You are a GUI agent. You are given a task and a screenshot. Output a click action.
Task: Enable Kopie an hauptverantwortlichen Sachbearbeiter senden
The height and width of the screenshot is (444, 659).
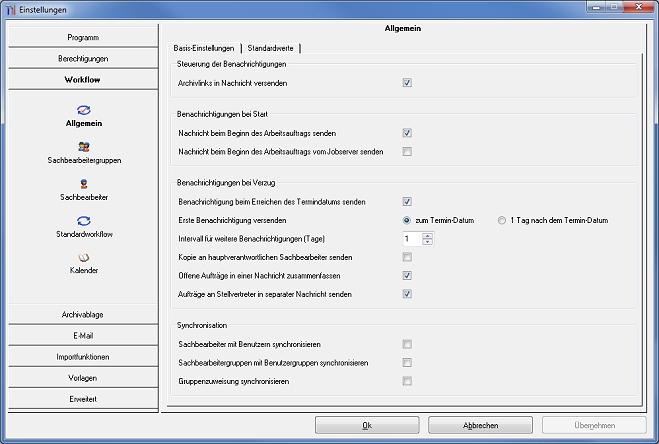click(407, 258)
